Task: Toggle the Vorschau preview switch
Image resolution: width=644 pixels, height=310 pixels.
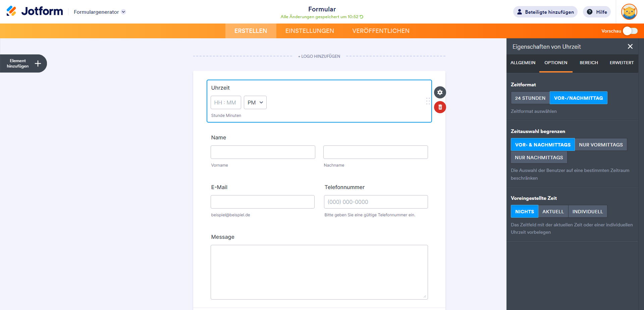Action: point(630,31)
